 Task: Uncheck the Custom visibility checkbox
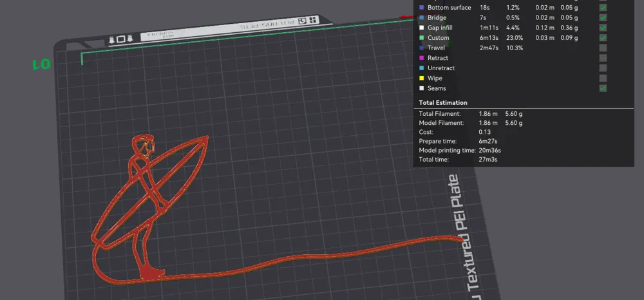(603, 38)
